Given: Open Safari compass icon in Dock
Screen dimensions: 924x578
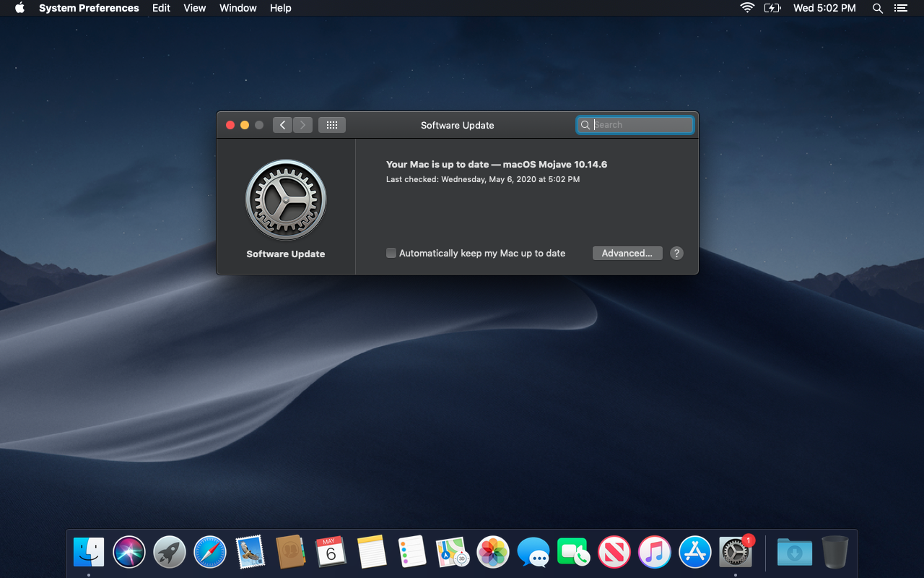Looking at the screenshot, I should (x=210, y=553).
